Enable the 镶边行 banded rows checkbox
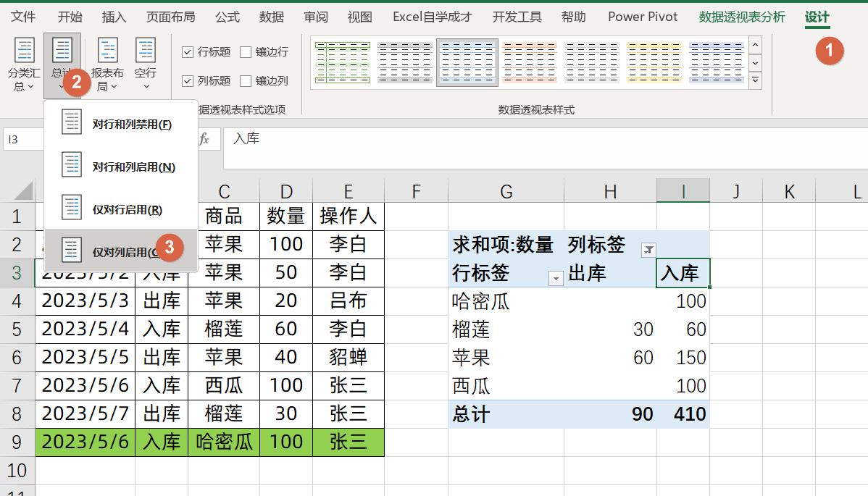This screenshot has width=868, height=496. 244,51
